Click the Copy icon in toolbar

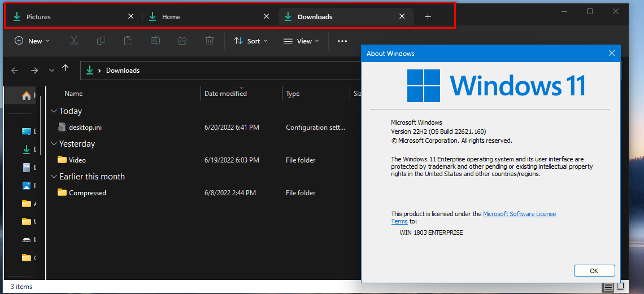point(101,41)
